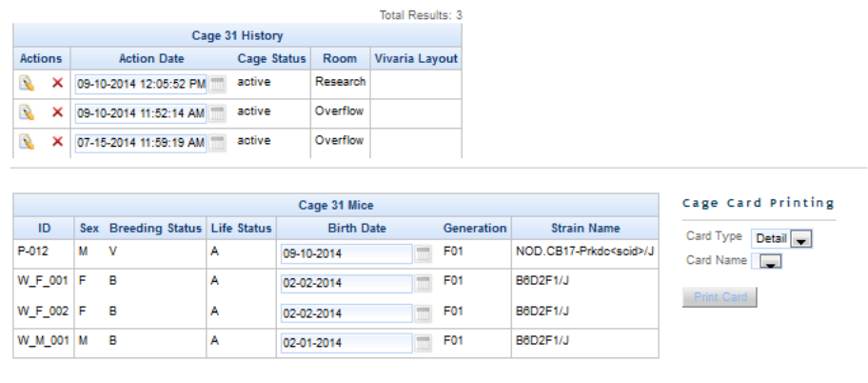Image resolution: width=868 pixels, height=383 pixels.
Task: Open calendar for 07-15-2014 action date
Action: tap(218, 143)
